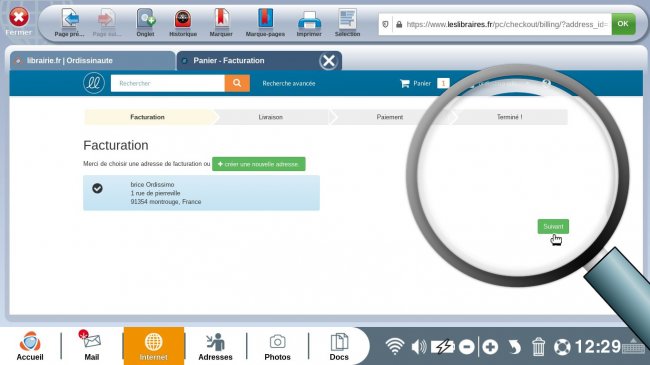The image size is (650, 365).
Task: Click créer une nouvelle adresse button
Action: 259,164
